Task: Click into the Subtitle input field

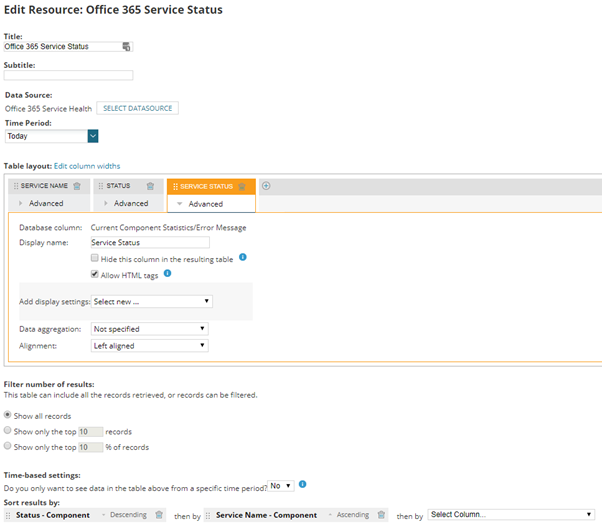Action: [68, 75]
